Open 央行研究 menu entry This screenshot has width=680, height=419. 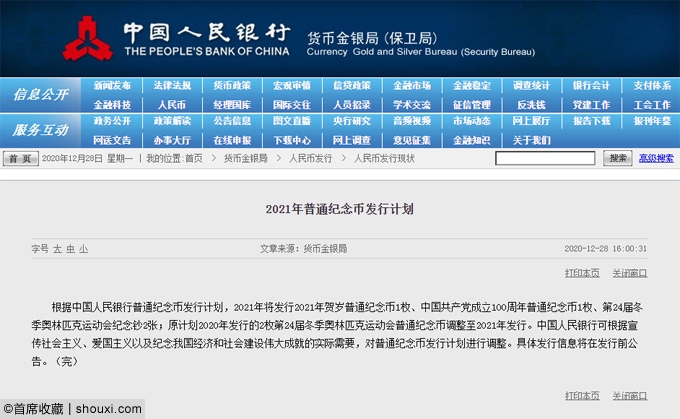[352, 121]
